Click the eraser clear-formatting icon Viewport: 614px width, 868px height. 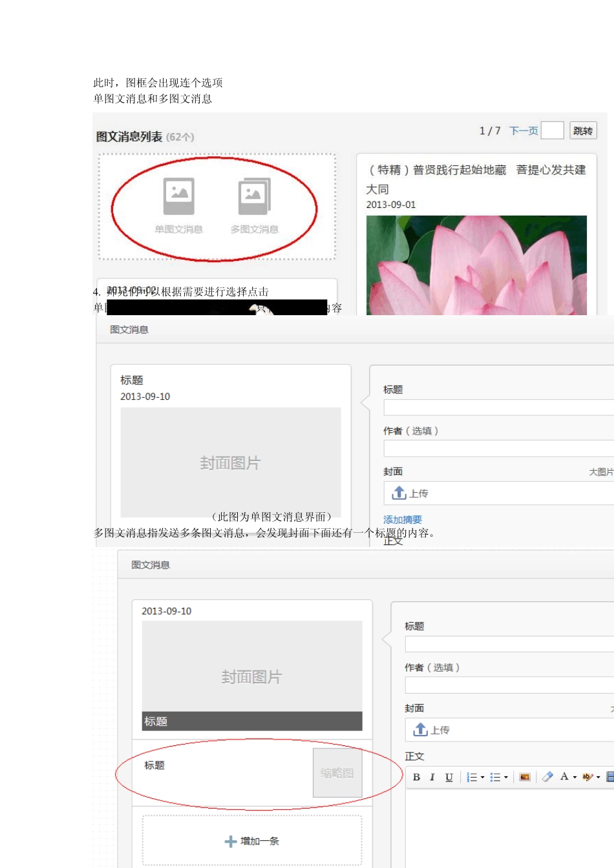[547, 777]
